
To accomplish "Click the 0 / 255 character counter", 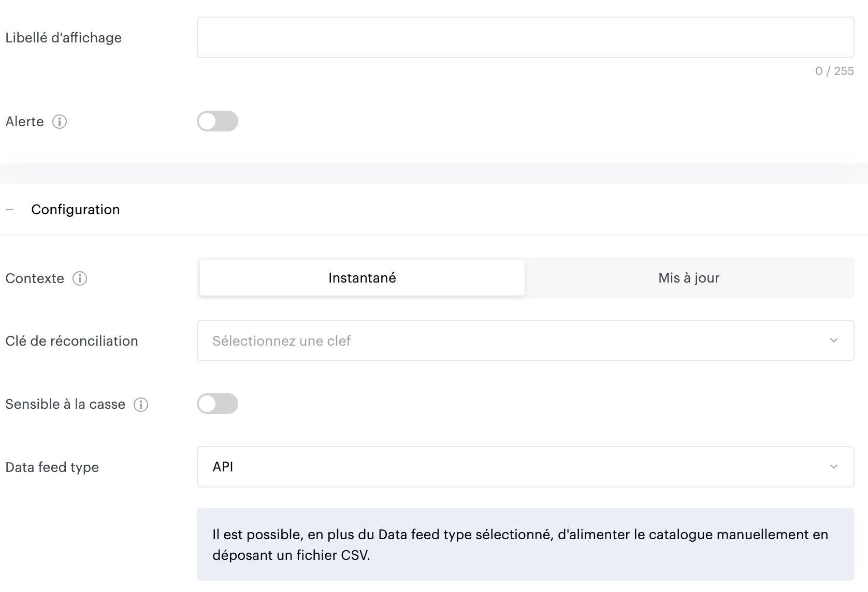I will coord(834,71).
